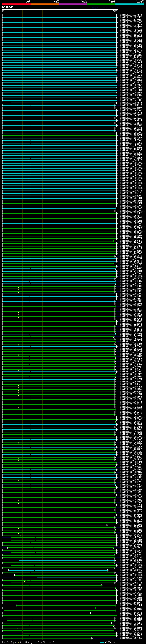Image resolution: width=146 pixels, height=644 pixels.
Task: Open hit UniRef100_Q4CQW2
Action: pyautogui.click(x=131, y=296)
